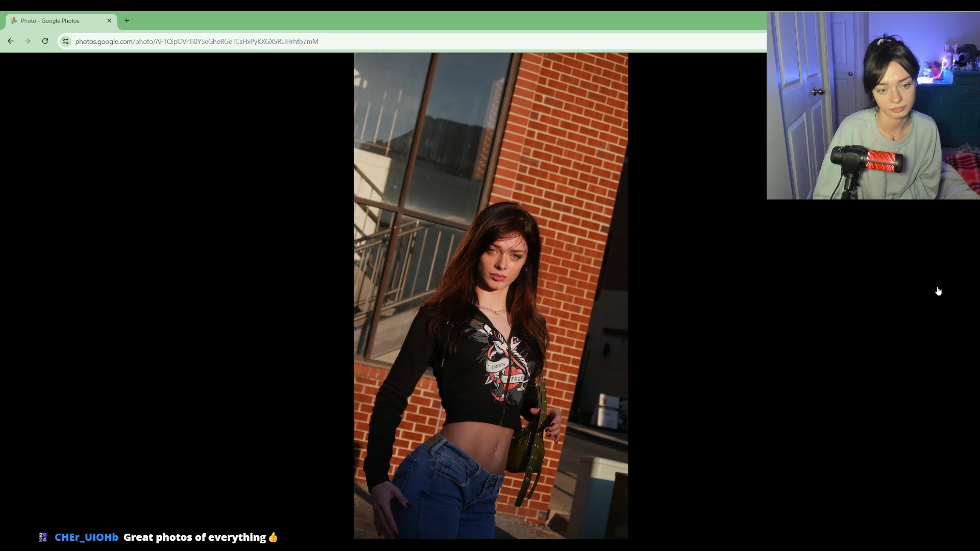Open a new tab with plus button

pyautogui.click(x=127, y=21)
